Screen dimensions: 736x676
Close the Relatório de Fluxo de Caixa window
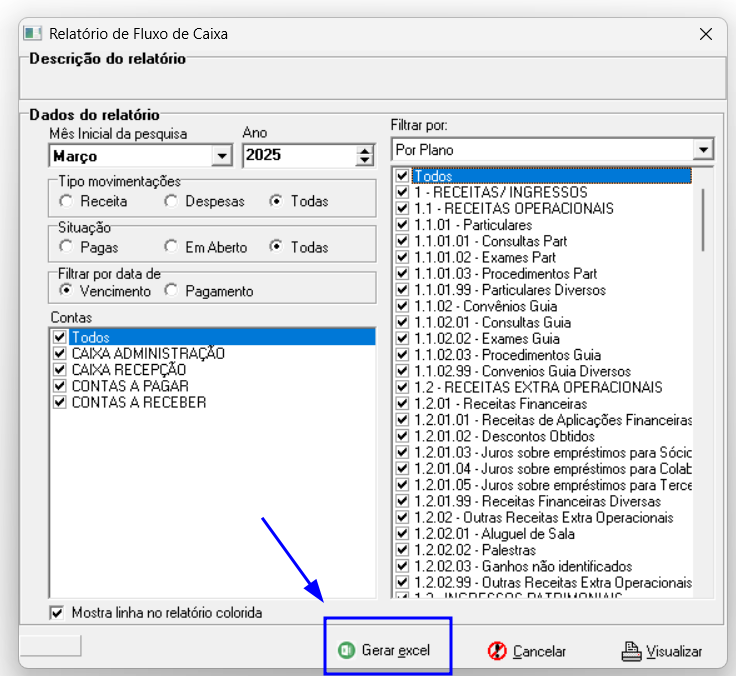click(x=705, y=34)
